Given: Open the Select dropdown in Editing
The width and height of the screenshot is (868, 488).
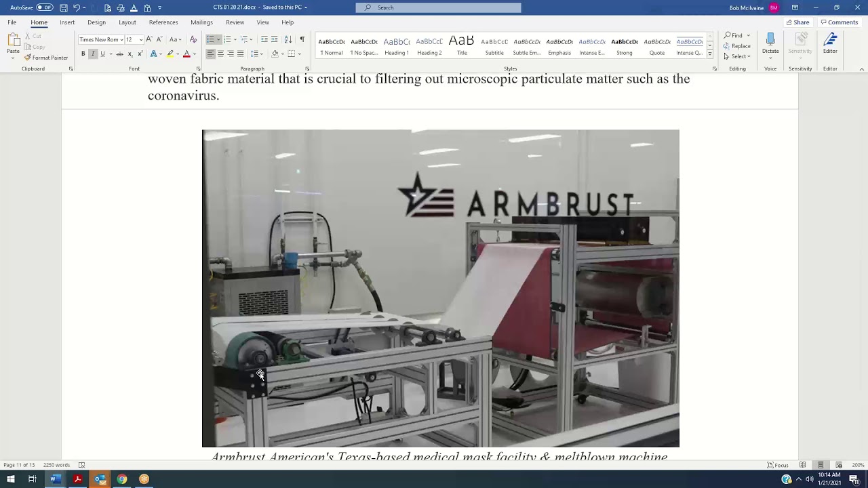Looking at the screenshot, I should click(x=737, y=56).
